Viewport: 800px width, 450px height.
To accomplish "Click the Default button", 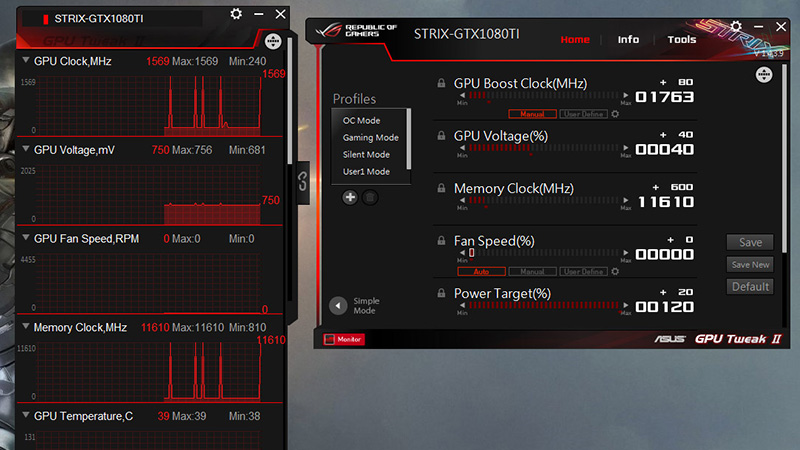I will [x=750, y=287].
